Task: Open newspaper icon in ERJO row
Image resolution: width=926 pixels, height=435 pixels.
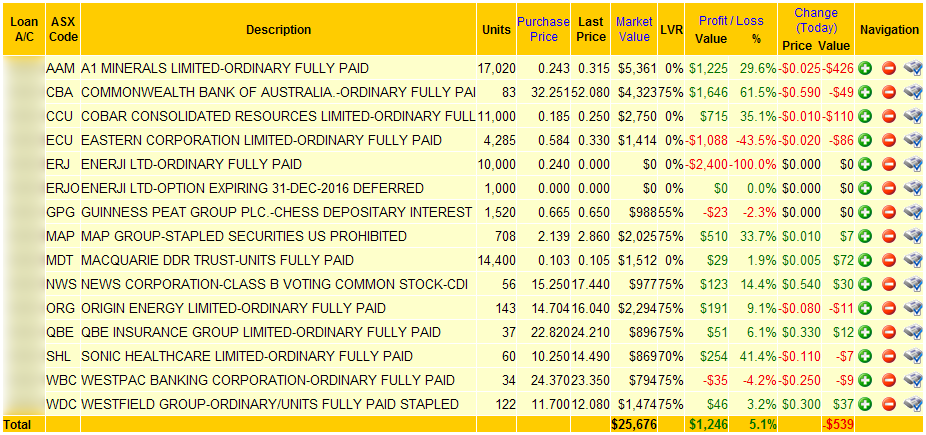Action: 913,188
